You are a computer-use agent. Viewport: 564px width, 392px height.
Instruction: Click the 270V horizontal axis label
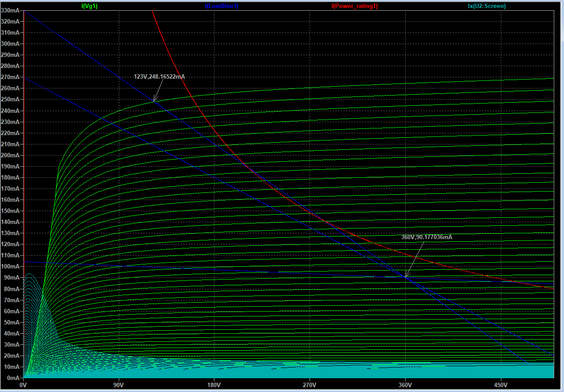click(x=310, y=385)
